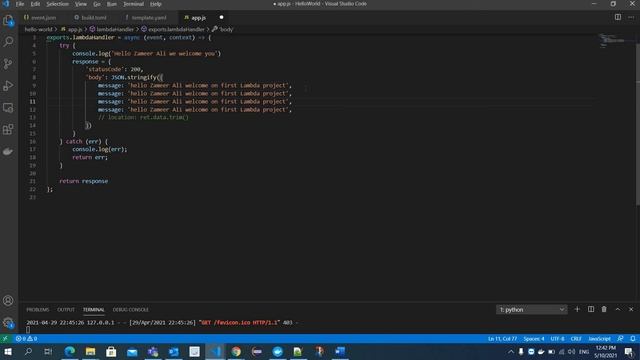The height and width of the screenshot is (360, 640).
Task: Open the Extensions view
Action: 8,130
